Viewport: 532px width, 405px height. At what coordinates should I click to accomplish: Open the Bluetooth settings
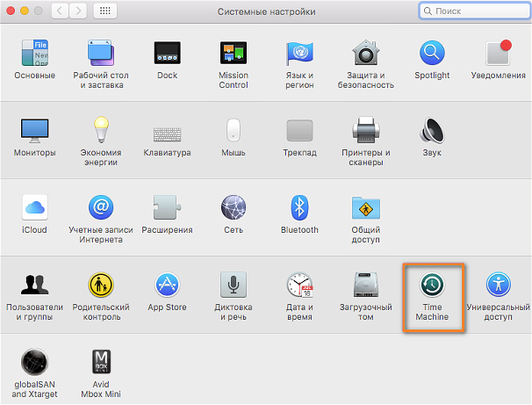[x=299, y=208]
